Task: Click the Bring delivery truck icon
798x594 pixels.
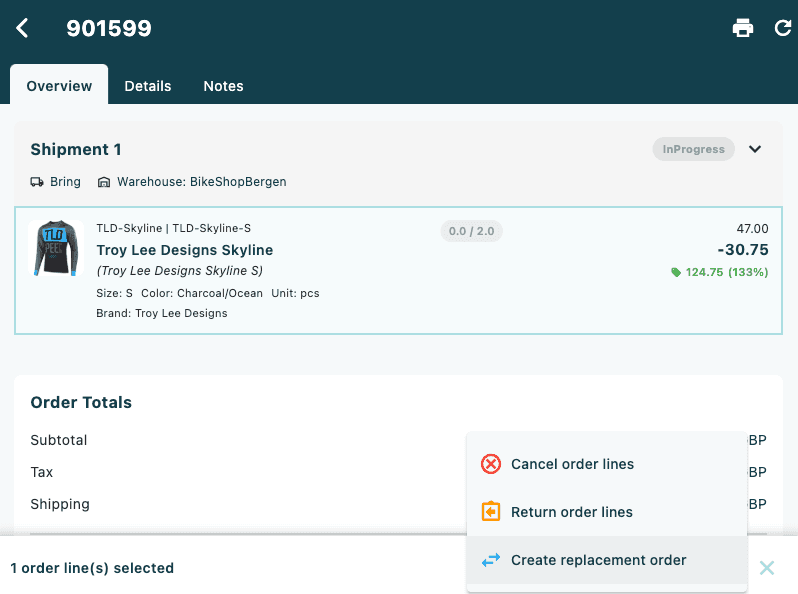Action: point(37,182)
